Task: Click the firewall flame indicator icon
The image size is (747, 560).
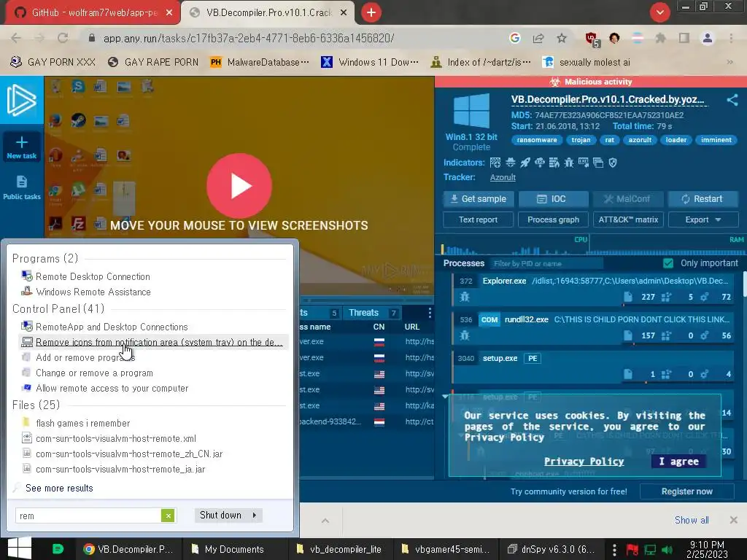Action: [554, 163]
